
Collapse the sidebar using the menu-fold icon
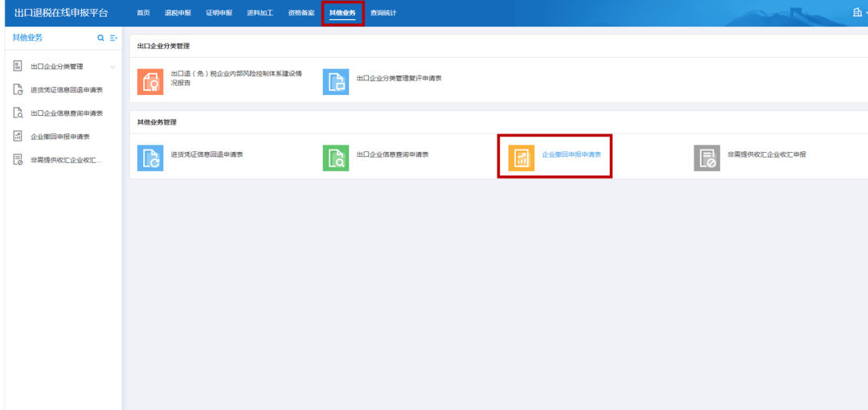113,39
